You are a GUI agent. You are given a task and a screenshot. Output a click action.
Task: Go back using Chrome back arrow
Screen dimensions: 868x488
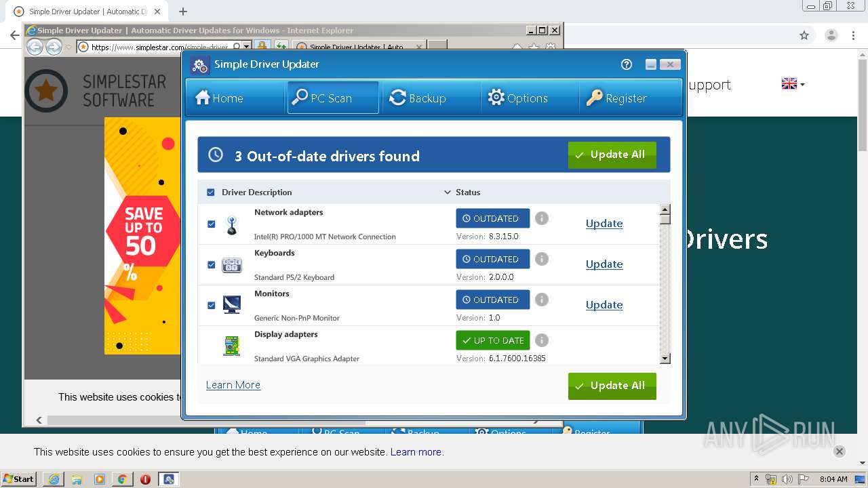click(x=14, y=35)
